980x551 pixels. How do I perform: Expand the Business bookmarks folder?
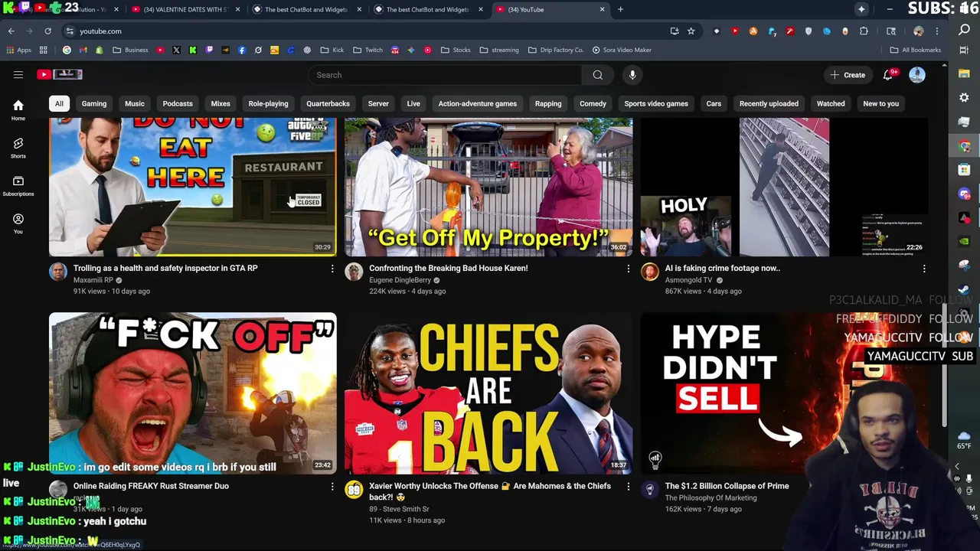pos(130,51)
